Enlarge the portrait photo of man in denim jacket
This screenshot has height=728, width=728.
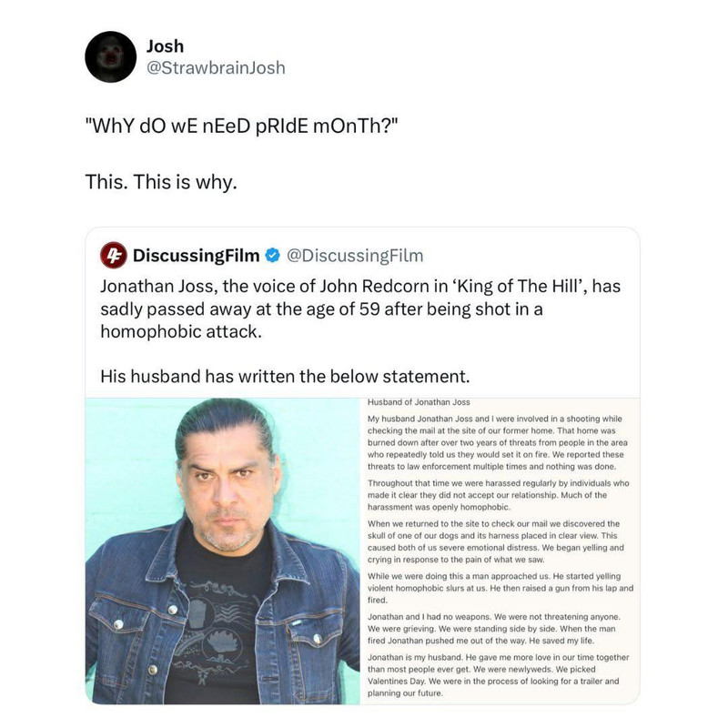[222, 551]
